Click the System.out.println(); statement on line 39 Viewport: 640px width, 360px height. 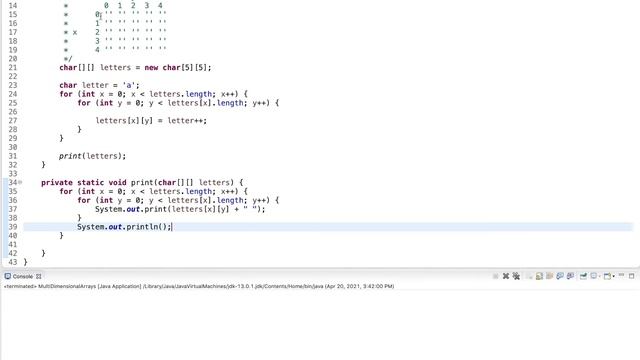click(124, 227)
